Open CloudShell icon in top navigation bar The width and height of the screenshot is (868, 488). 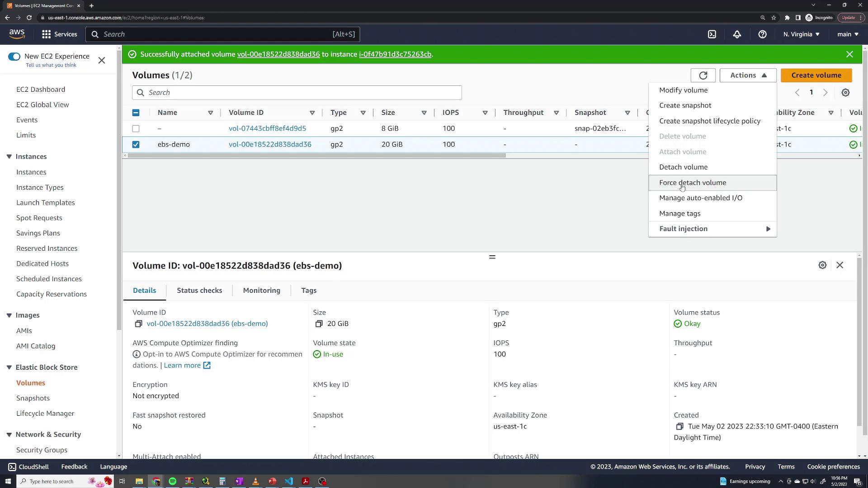click(x=712, y=34)
